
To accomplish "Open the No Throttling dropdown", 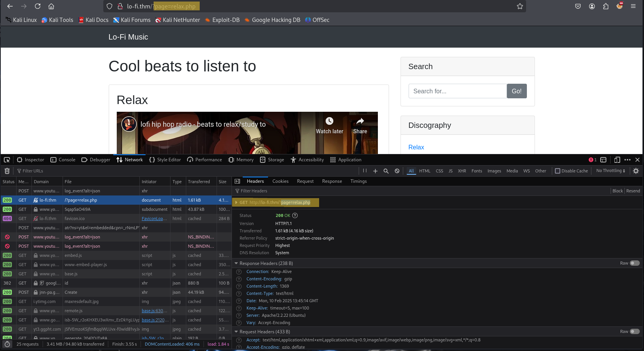I will [x=611, y=171].
